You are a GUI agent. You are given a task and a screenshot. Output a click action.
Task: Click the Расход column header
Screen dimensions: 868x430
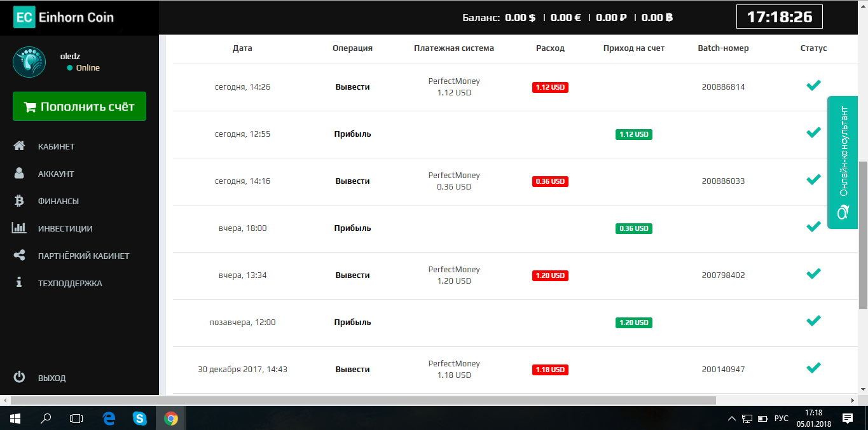[x=550, y=48]
